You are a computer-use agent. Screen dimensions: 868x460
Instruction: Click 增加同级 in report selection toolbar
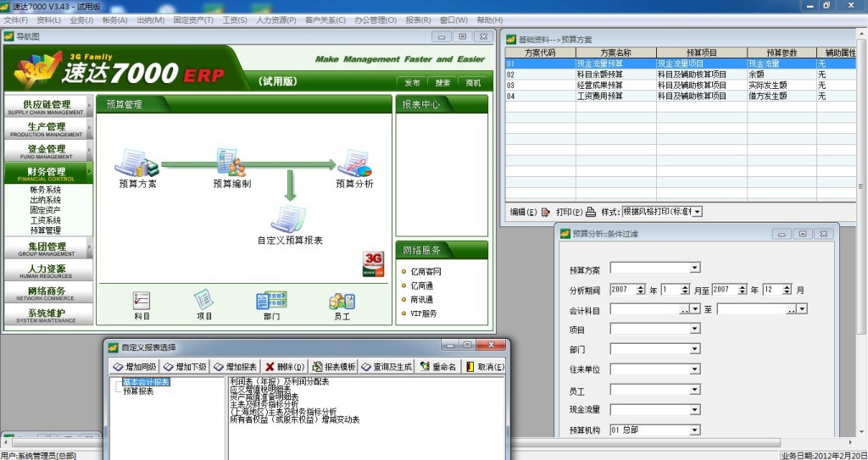[x=135, y=367]
